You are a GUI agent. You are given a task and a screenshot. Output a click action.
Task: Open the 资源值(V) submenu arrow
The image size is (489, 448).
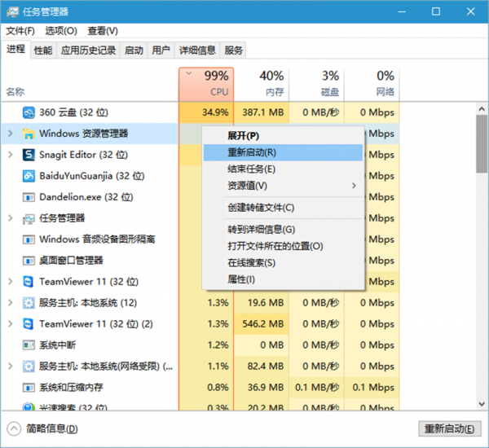pos(354,186)
